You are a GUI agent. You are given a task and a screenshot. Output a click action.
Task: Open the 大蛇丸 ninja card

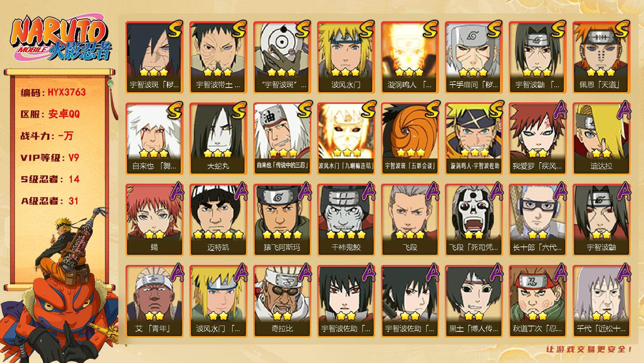coord(218,139)
